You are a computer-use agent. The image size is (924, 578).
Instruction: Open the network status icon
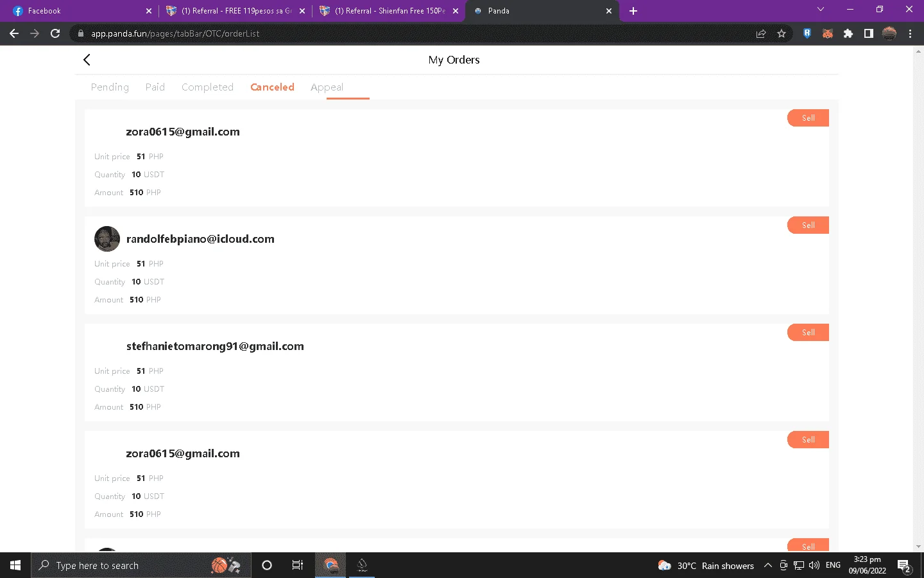point(799,565)
